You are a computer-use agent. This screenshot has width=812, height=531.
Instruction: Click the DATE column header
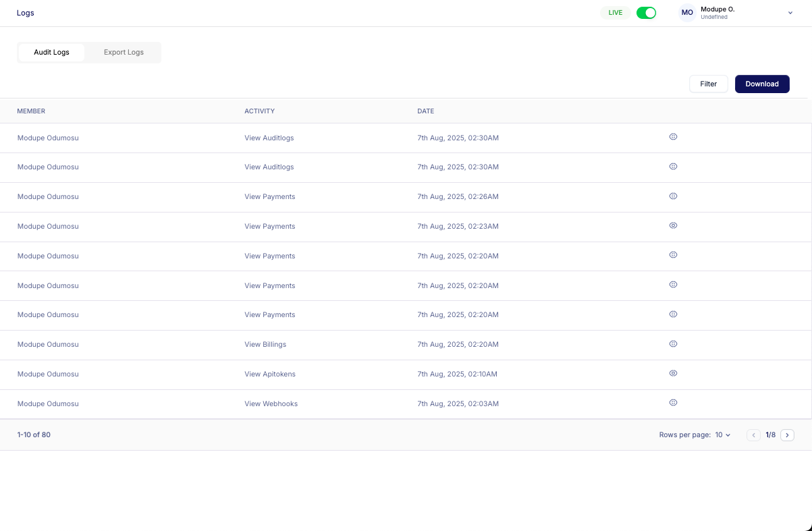(426, 111)
